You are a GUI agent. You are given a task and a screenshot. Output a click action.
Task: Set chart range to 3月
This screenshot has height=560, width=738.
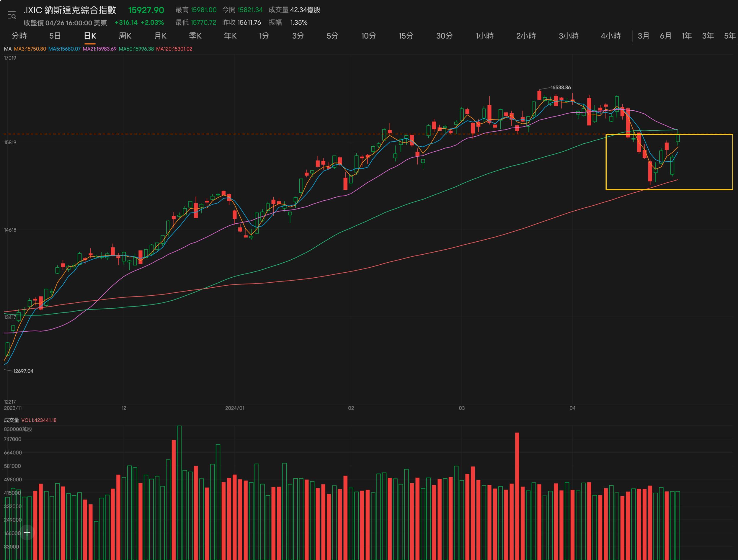[644, 36]
